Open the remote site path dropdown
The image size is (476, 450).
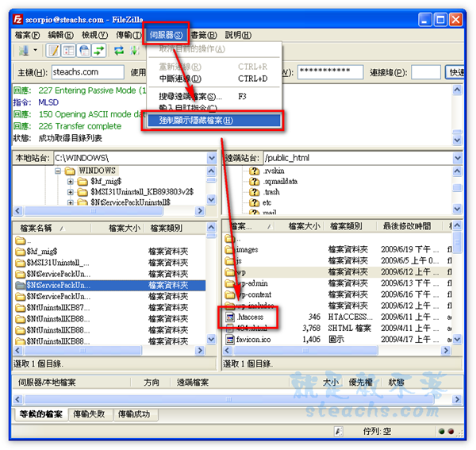pyautogui.click(x=457, y=158)
